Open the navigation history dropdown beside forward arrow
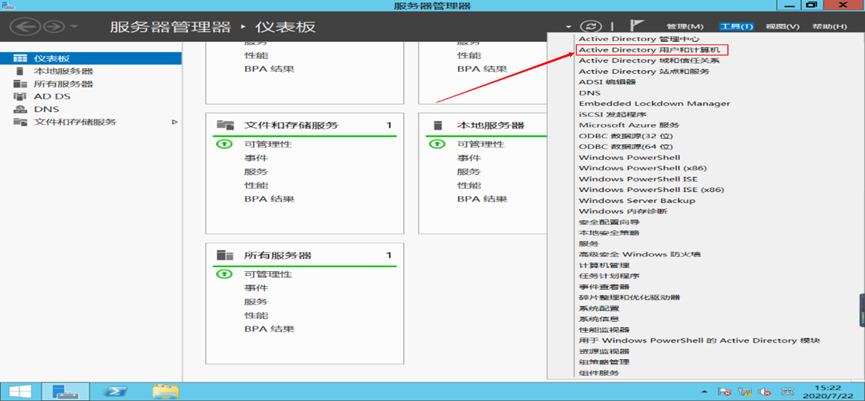The image size is (865, 401). [74, 27]
